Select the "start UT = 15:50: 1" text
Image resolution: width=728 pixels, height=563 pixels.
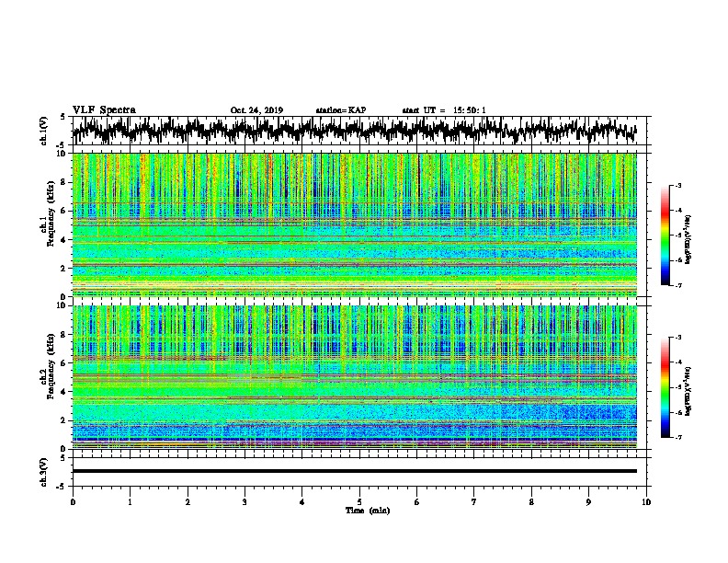click(x=444, y=110)
